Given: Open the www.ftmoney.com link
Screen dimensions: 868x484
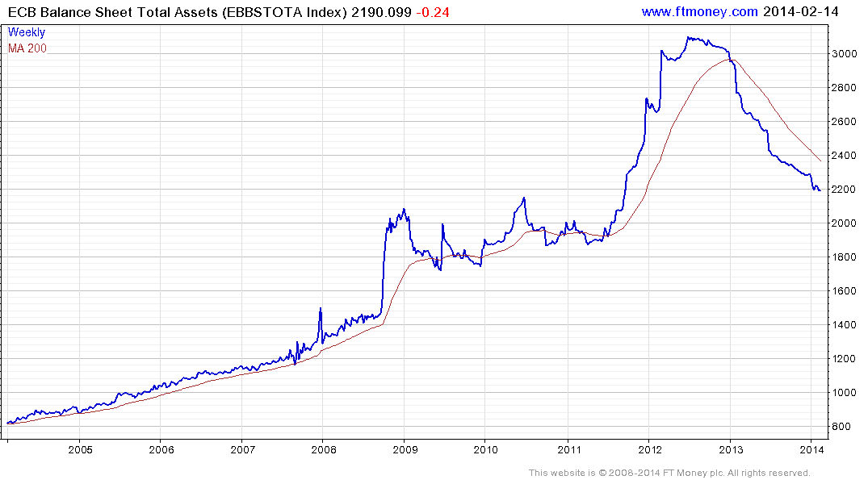Looking at the screenshot, I should point(699,11).
